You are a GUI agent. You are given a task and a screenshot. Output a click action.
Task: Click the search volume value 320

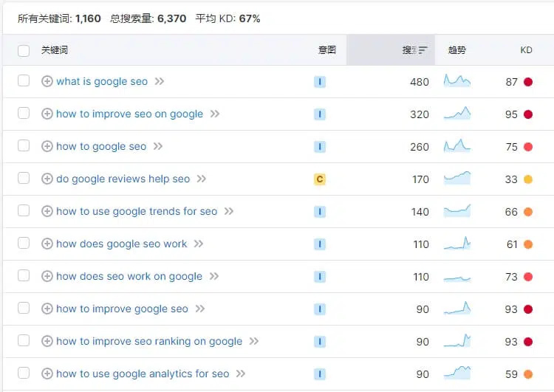coord(420,114)
